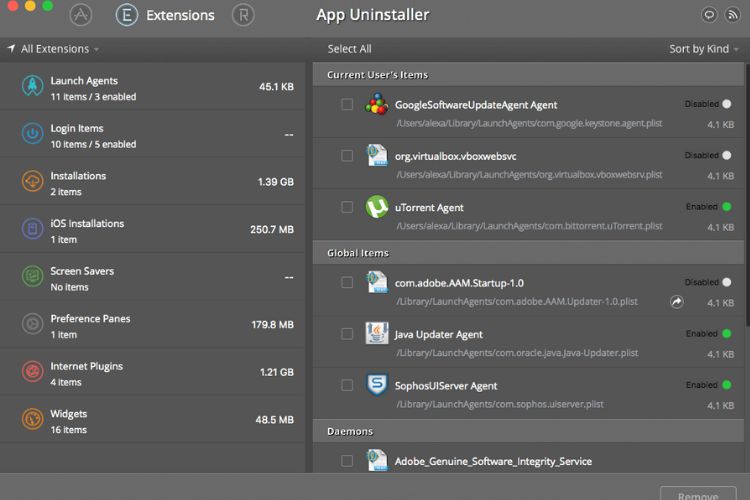
Task: Disable the Java Updater Agent toggle
Action: click(x=727, y=333)
